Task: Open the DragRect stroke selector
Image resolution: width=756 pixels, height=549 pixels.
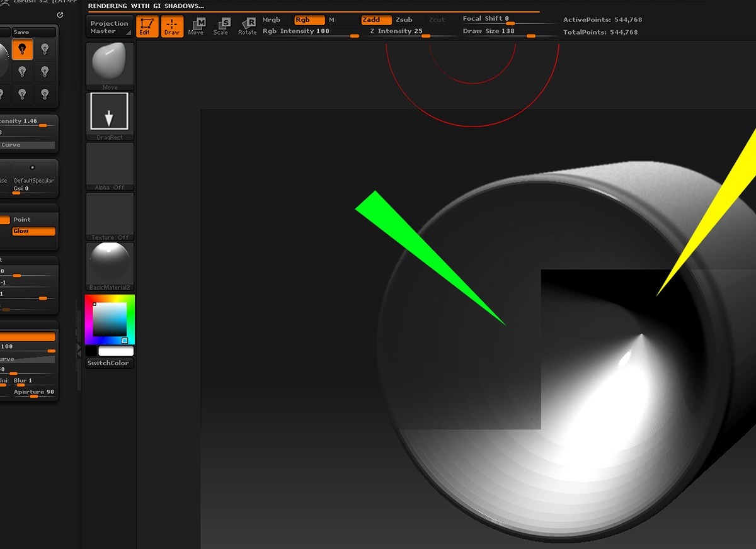Action: (110, 116)
